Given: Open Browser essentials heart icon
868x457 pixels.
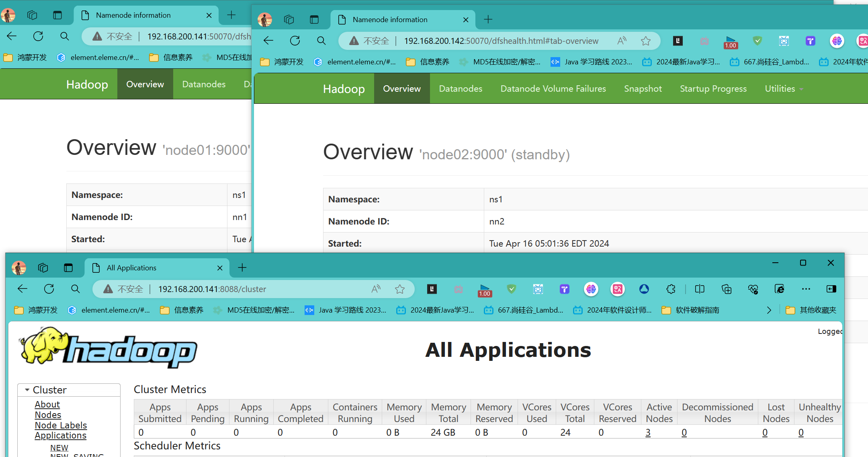Looking at the screenshot, I should point(753,289).
